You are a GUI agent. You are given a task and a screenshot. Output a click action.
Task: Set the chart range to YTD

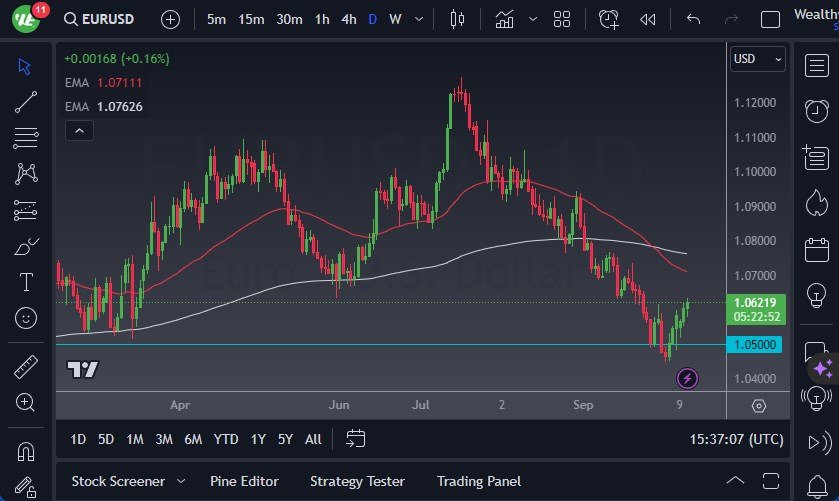(226, 439)
